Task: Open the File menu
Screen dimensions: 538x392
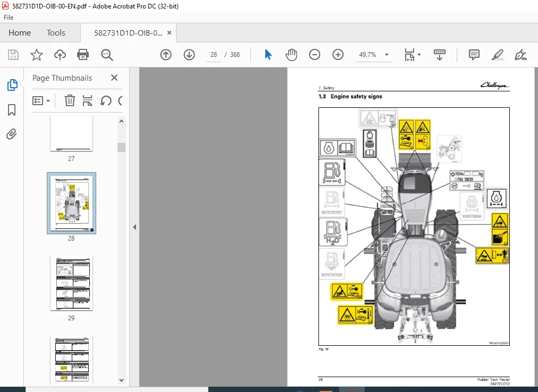Action: point(9,18)
